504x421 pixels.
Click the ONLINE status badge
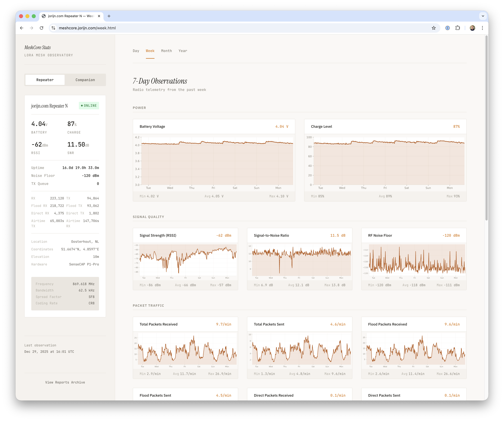89,105
